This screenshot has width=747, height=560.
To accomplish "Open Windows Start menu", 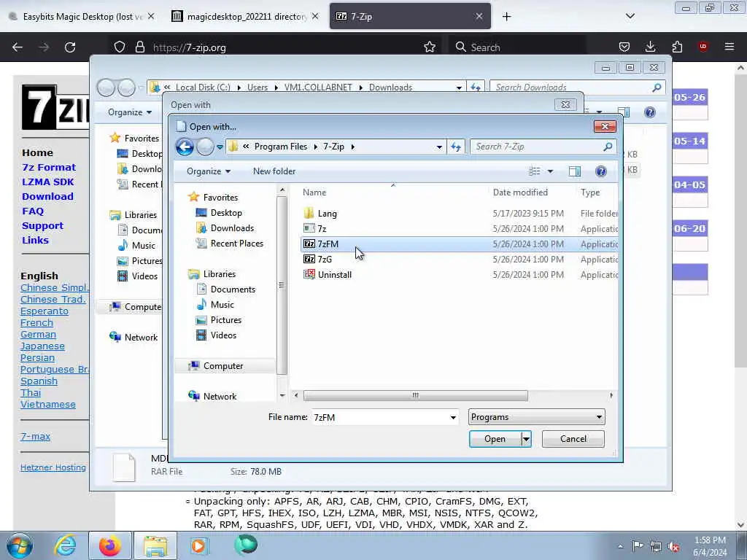I will [x=20, y=545].
